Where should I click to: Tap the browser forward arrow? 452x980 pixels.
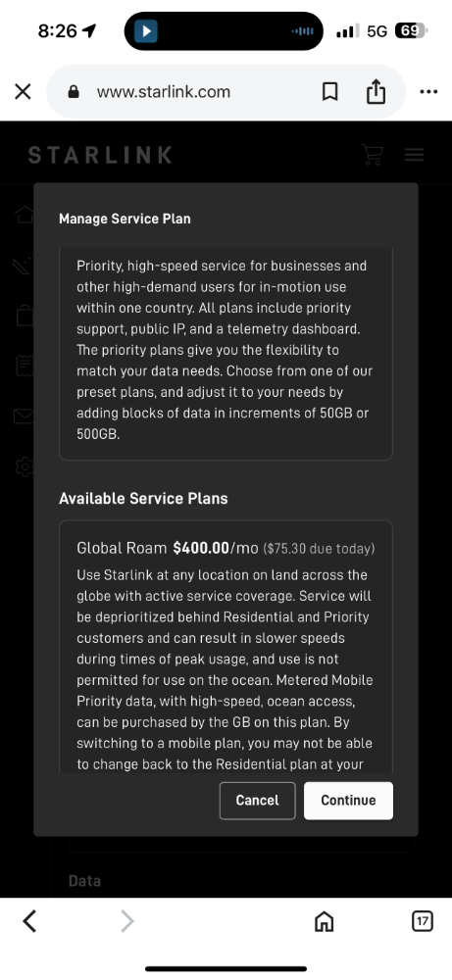coord(126,920)
